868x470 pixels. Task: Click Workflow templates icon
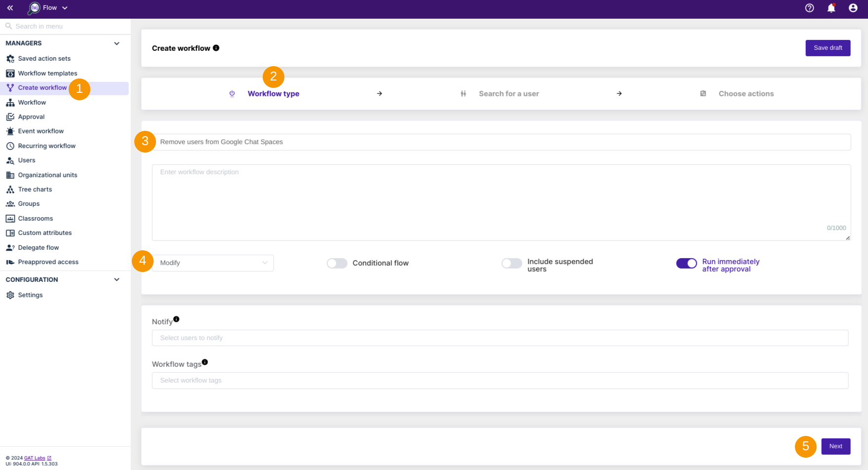tap(10, 74)
